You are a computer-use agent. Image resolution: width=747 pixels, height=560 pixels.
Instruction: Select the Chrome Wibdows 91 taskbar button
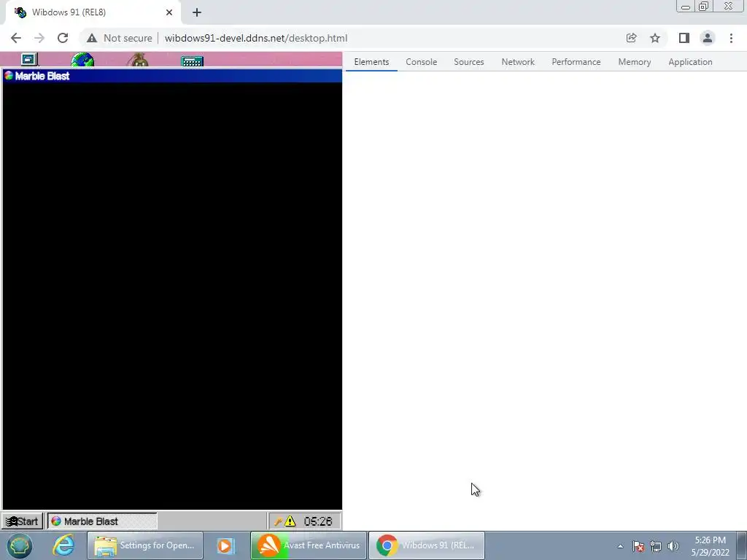427,545
